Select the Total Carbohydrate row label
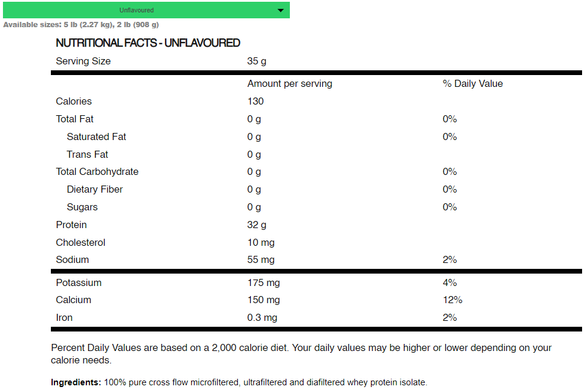Screen dimensions: 588x390 click(x=97, y=172)
